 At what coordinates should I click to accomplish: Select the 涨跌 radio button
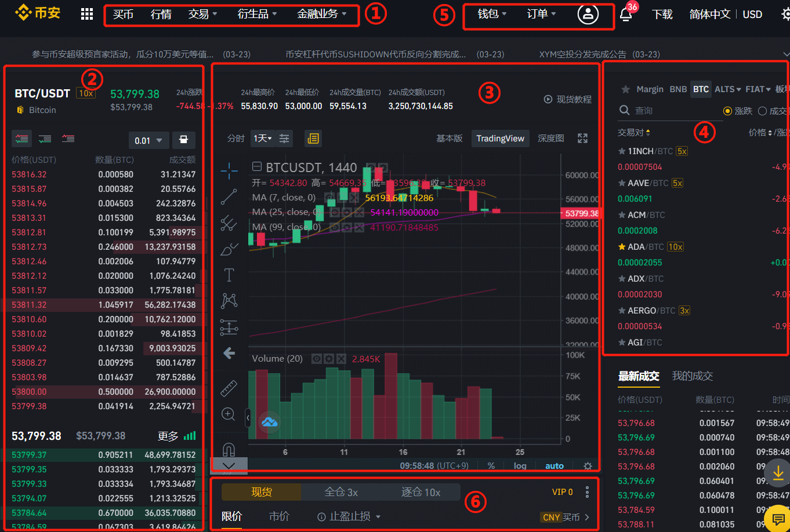pyautogui.click(x=727, y=111)
